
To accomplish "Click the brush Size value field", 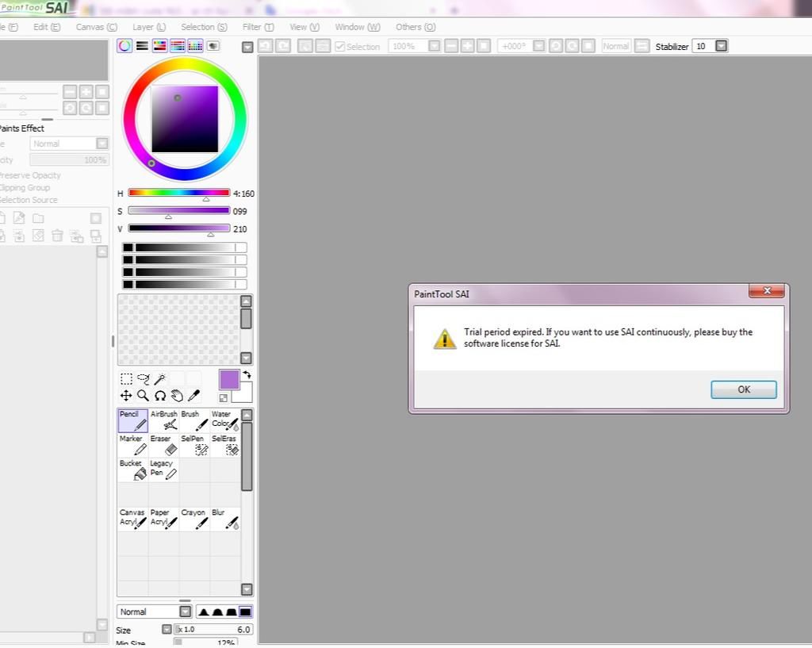I will (213, 629).
